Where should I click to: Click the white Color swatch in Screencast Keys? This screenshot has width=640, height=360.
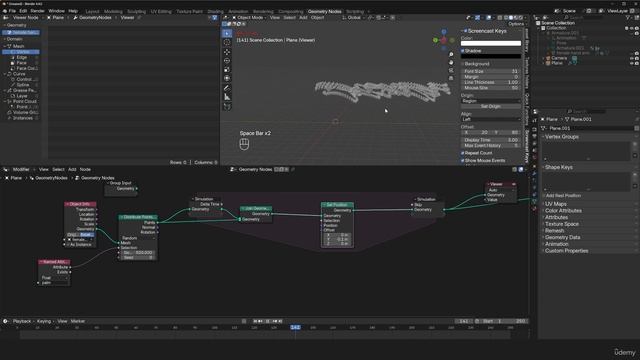(491, 43)
